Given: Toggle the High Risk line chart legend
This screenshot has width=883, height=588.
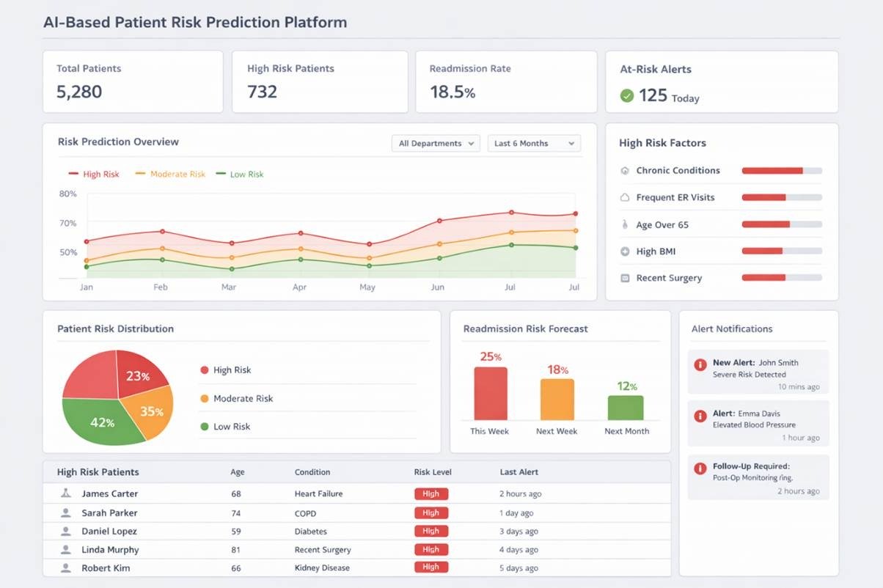Looking at the screenshot, I should pyautogui.click(x=94, y=174).
